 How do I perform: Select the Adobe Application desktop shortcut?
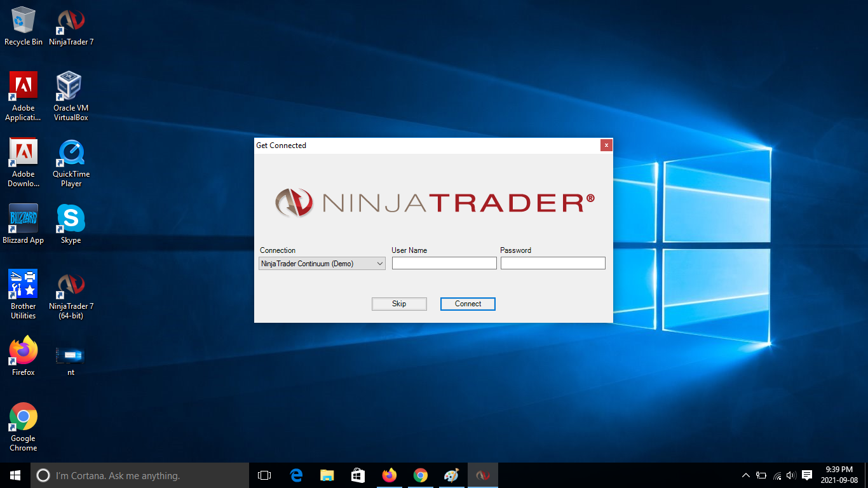tap(24, 97)
